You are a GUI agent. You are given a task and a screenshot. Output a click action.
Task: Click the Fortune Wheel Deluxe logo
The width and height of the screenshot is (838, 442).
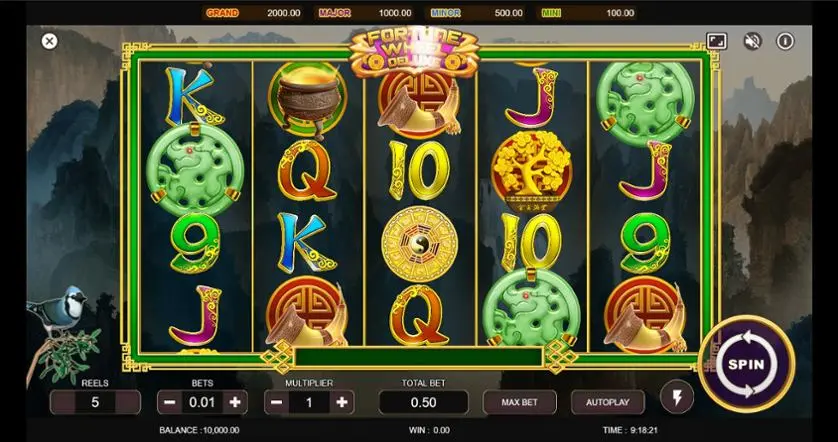click(414, 52)
